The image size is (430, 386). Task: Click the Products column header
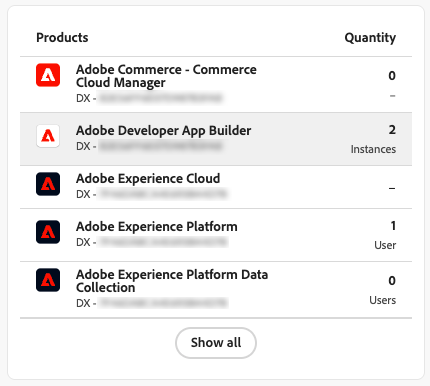(62, 38)
